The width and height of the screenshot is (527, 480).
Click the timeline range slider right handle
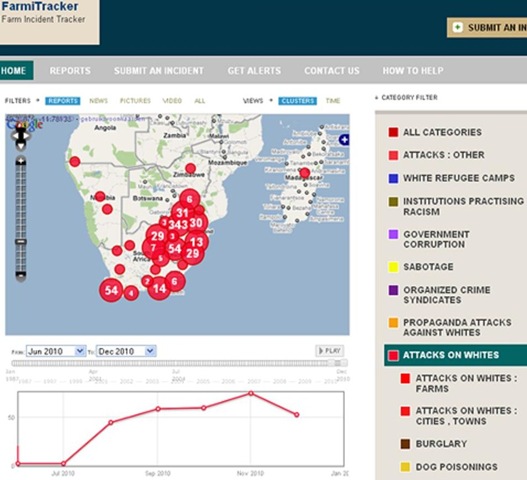[x=344, y=363]
